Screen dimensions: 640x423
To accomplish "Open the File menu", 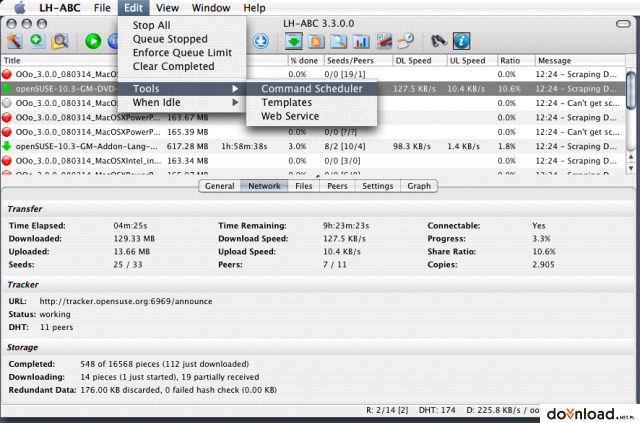I will coord(102,8).
